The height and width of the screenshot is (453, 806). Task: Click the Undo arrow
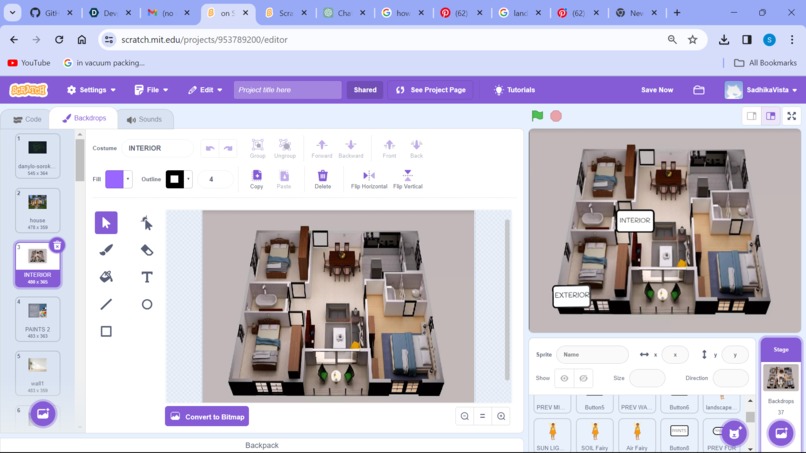(x=210, y=148)
